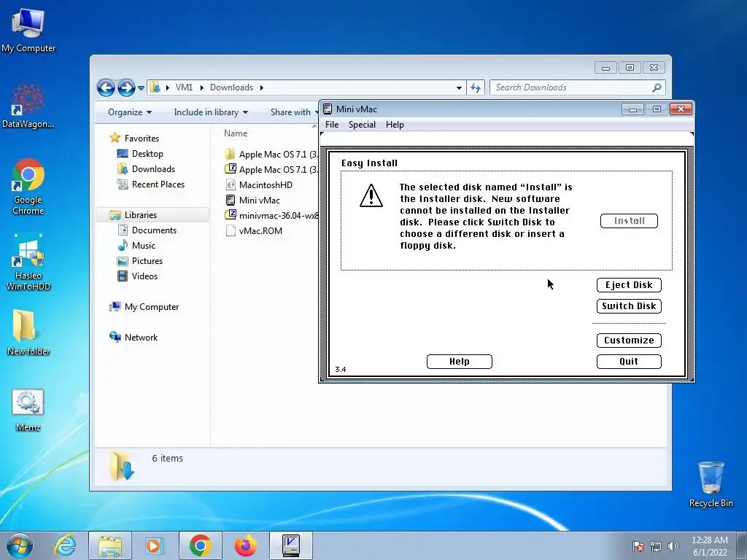Click Quit button in installer
This screenshot has height=560, width=747.
tap(629, 362)
